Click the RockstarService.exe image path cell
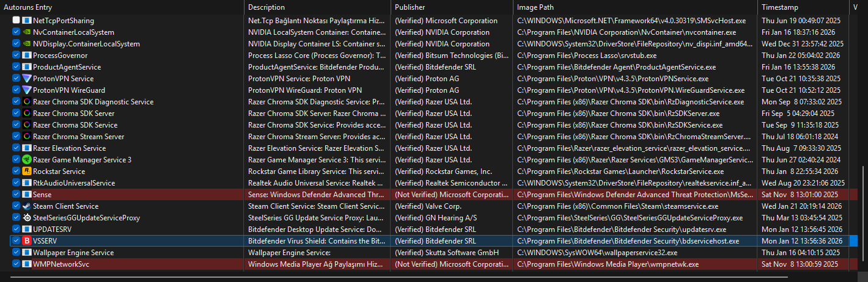868x282 pixels. pyautogui.click(x=635, y=172)
